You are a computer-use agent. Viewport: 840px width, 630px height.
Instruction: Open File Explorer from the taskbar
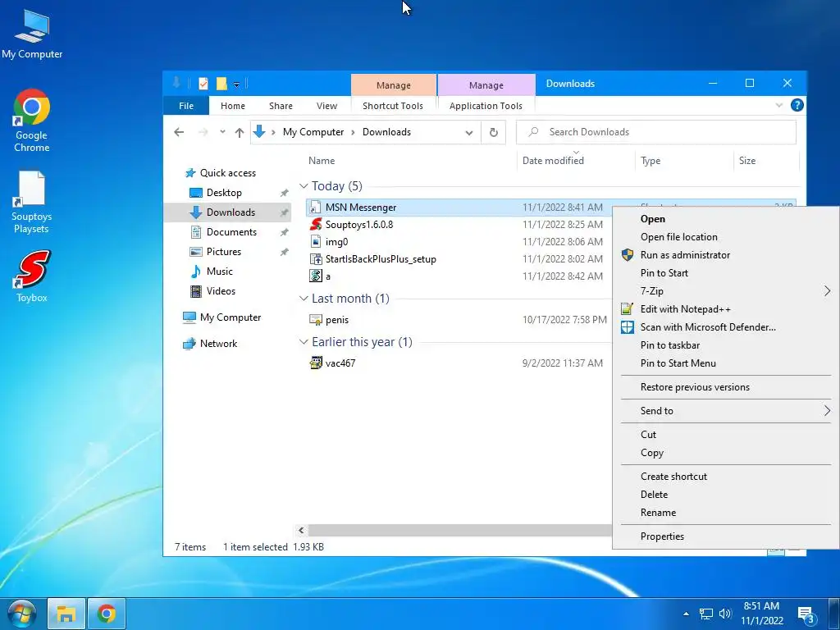coord(66,614)
